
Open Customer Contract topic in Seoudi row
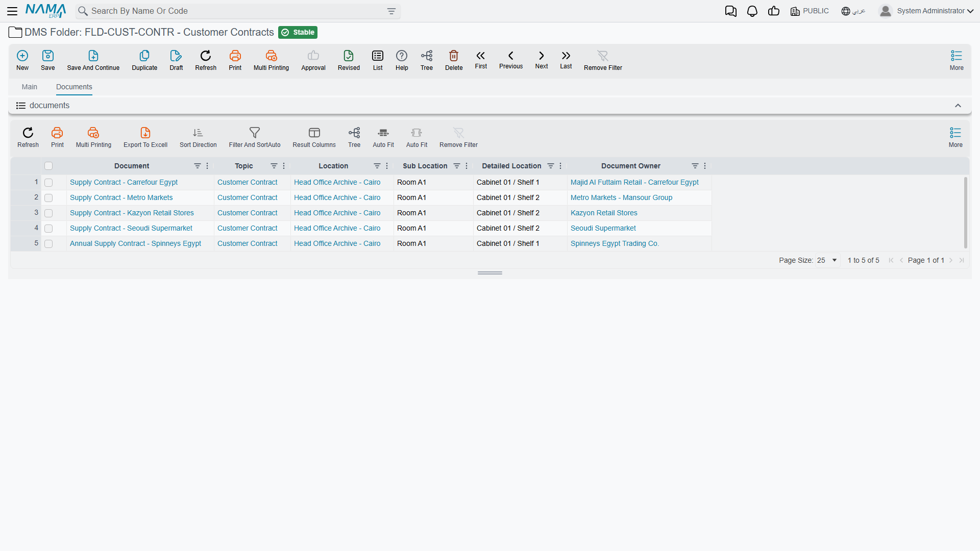tap(247, 228)
